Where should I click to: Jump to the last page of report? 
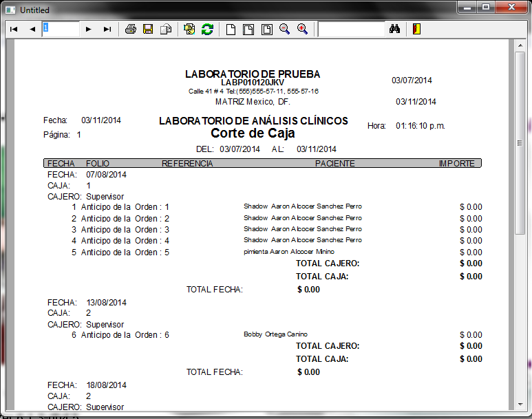107,29
